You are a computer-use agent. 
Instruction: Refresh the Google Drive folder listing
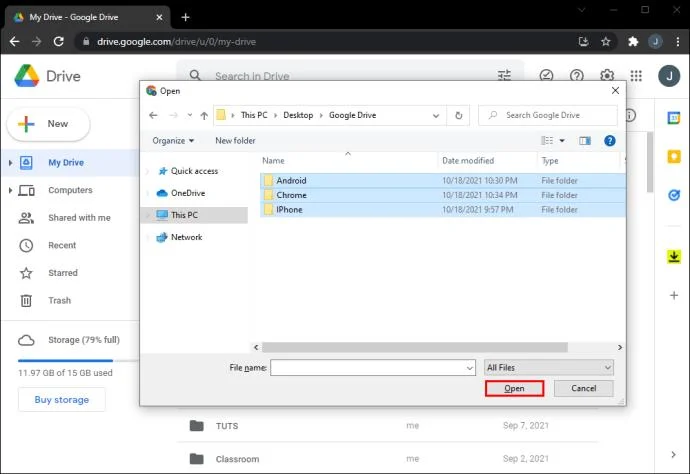tap(459, 115)
